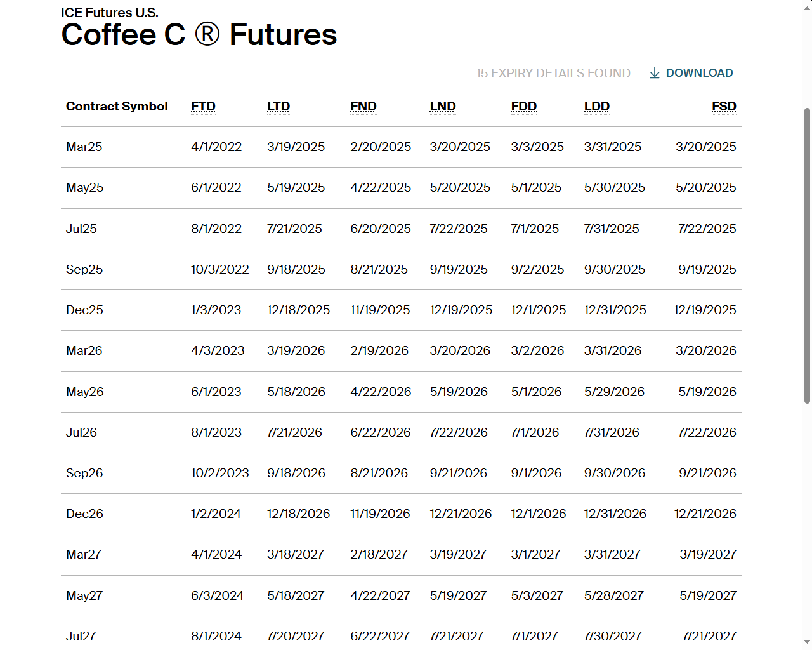812x650 pixels.
Task: Click Jul25 FTD value 8/1/2022
Action: (216, 229)
